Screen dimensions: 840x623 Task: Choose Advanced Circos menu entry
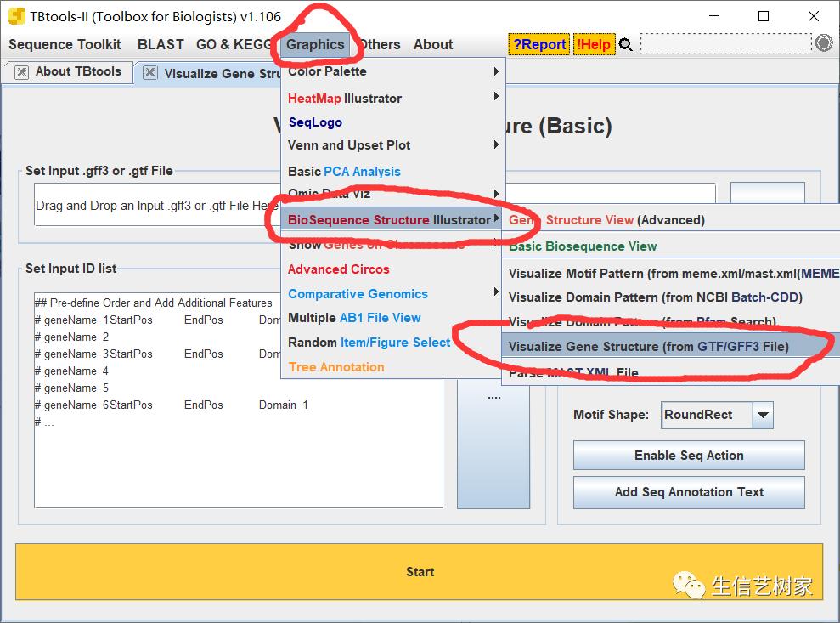click(338, 269)
